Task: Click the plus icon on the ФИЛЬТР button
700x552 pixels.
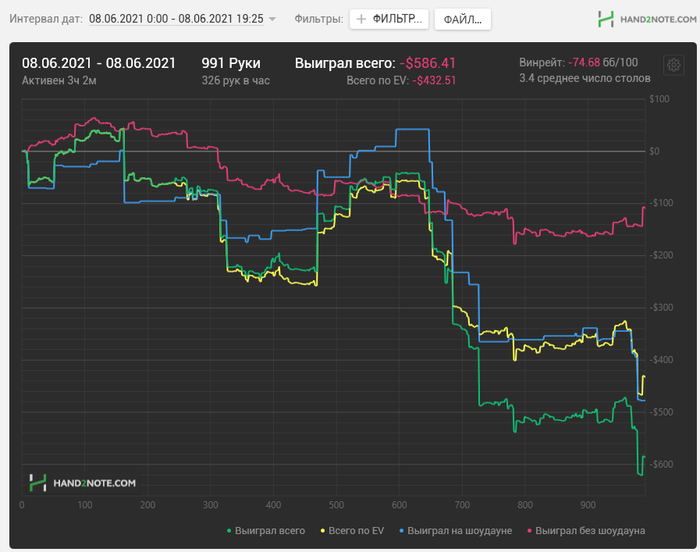Action: pos(362,19)
